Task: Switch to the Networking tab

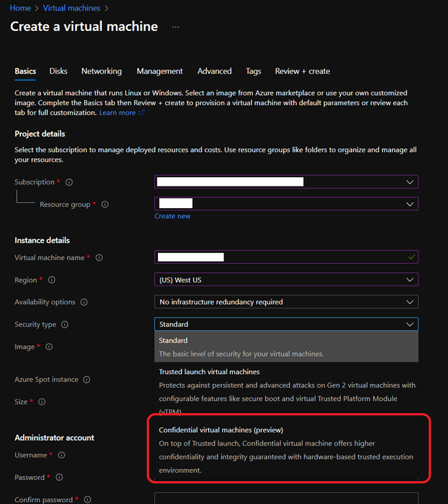Action: pos(101,72)
